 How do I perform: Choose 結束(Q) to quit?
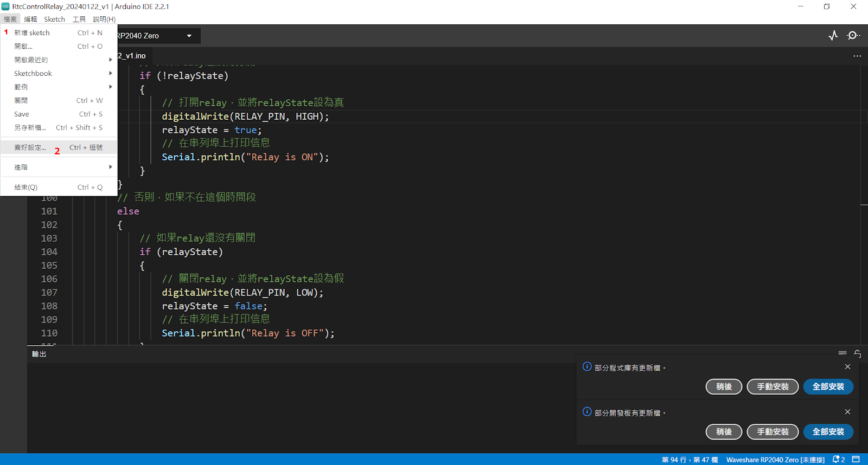59,187
